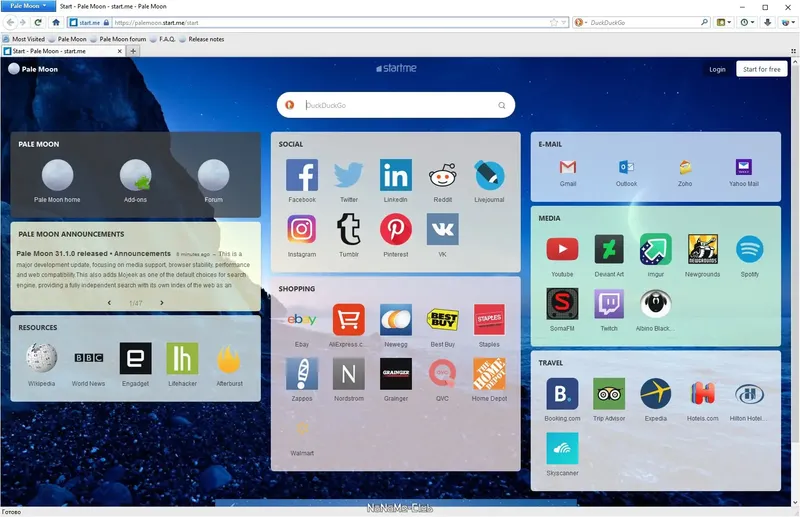The width and height of the screenshot is (800, 517).
Task: Bookmark this page with the star
Action: pyautogui.click(x=554, y=22)
